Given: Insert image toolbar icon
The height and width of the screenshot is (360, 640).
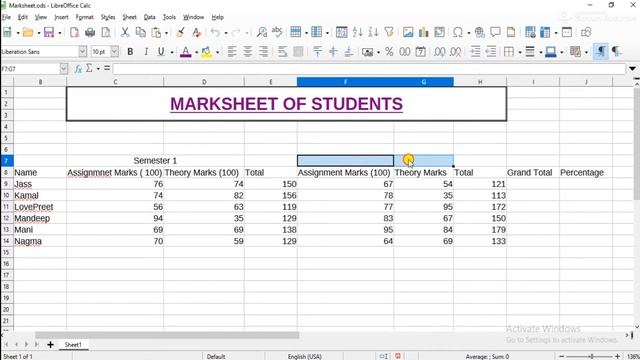Looking at the screenshot, I should pyautogui.click(x=408, y=32).
